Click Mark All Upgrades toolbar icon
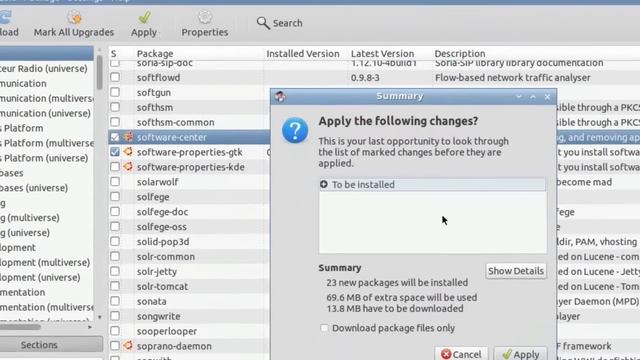 [74, 17]
